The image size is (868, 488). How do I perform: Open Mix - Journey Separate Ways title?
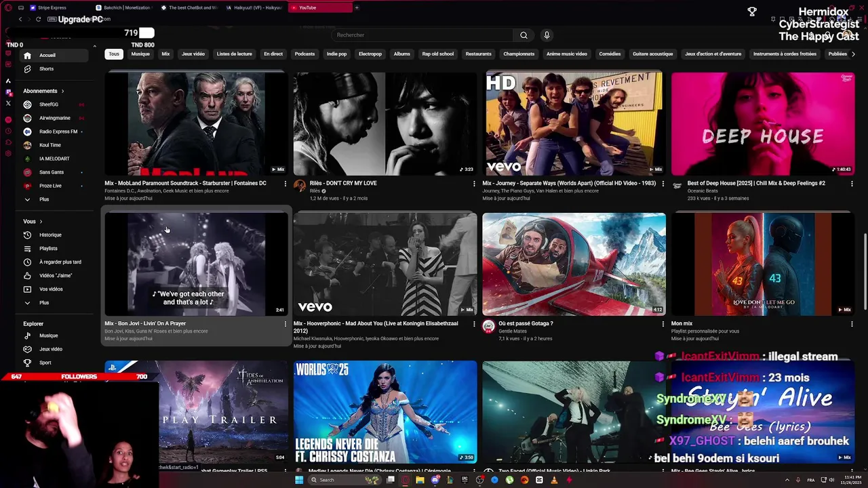click(569, 183)
